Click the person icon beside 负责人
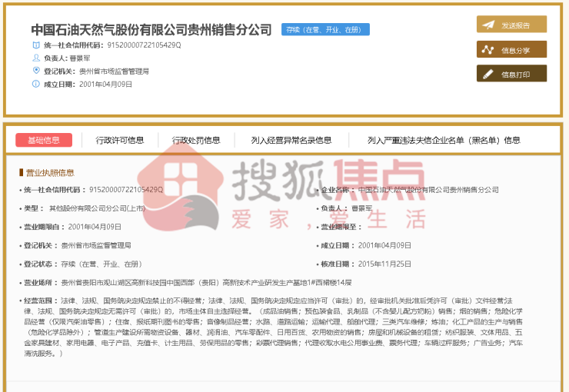569x392 pixels. click(36, 58)
